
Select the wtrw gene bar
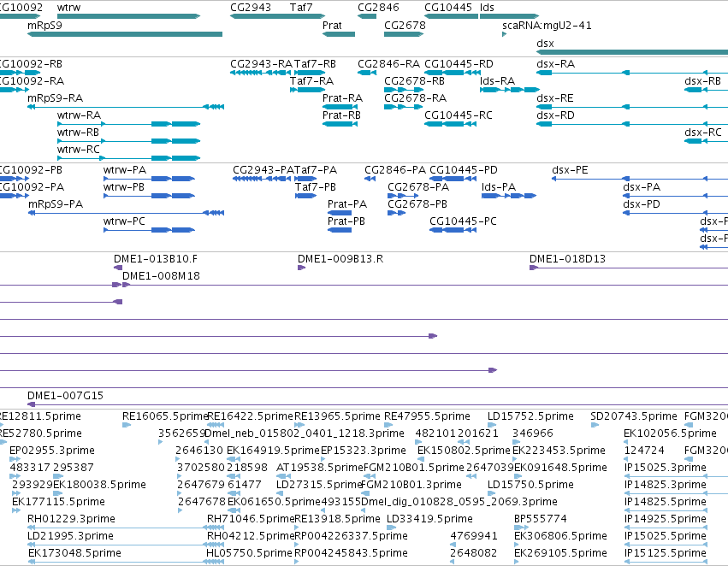pyautogui.click(x=128, y=16)
